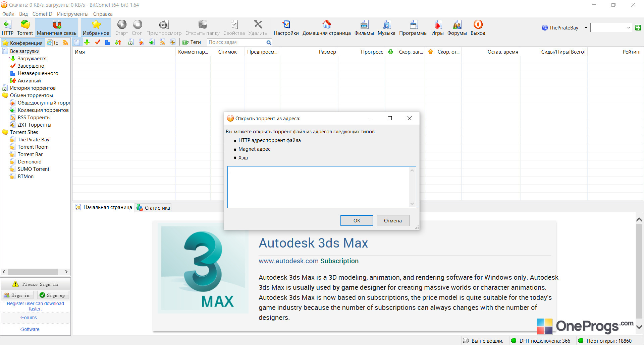Switch to the Начальная страница tab
This screenshot has height=345, width=644.
(x=104, y=207)
